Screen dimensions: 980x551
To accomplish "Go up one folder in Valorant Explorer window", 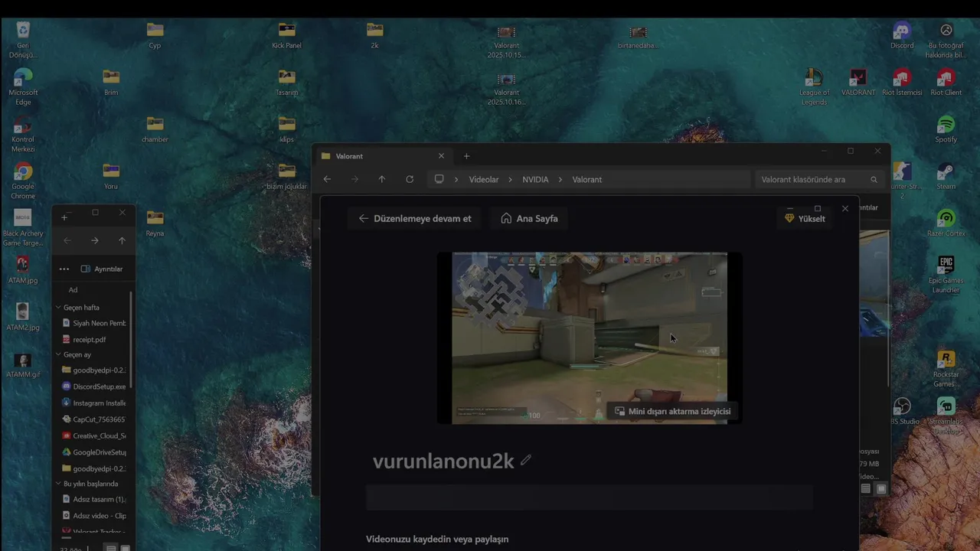I will coord(382,179).
